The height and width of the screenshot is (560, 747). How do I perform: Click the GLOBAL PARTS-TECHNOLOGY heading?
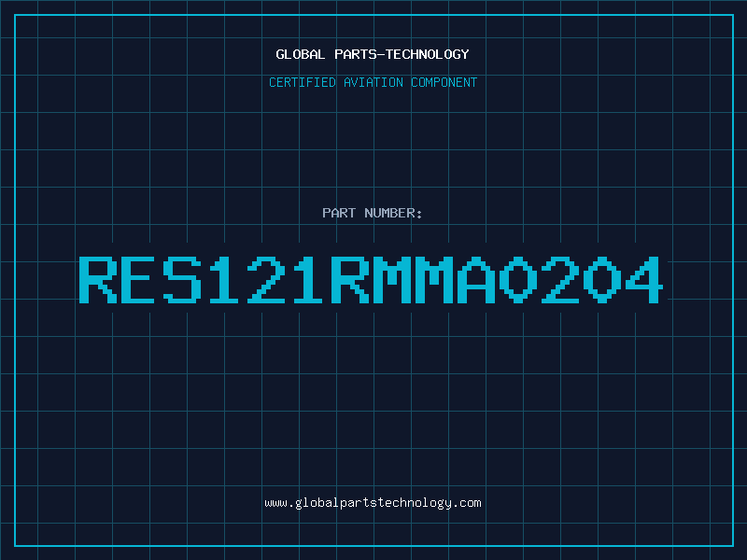click(373, 54)
